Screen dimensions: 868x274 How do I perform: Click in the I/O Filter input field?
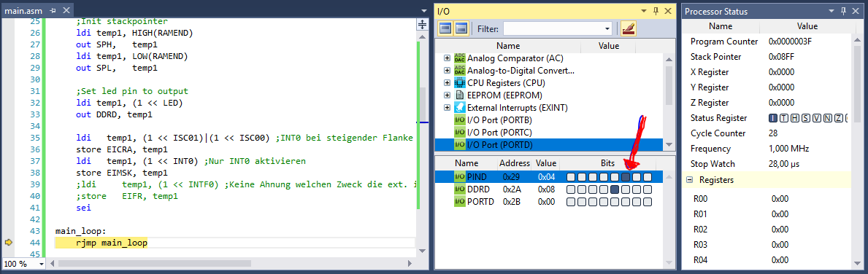pos(553,28)
